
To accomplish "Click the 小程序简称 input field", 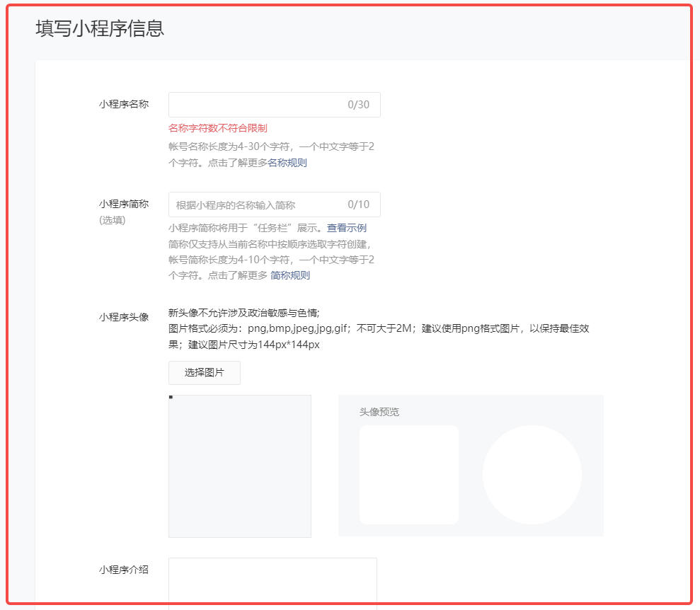I will [274, 205].
